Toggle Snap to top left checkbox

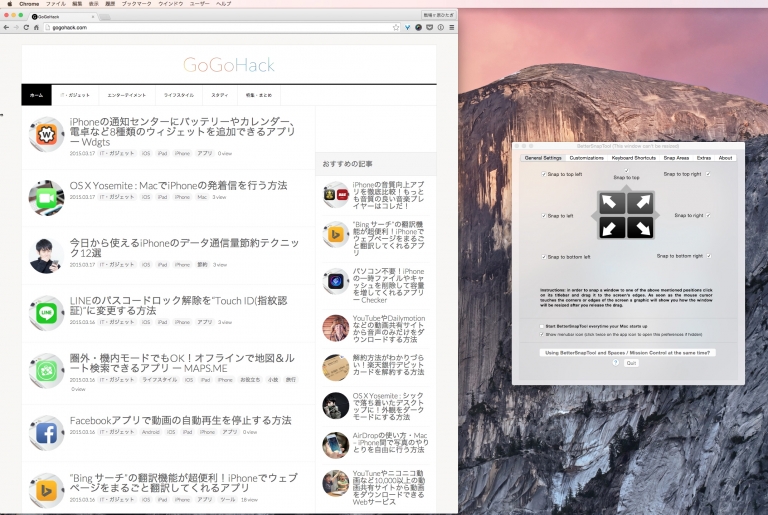click(x=544, y=174)
